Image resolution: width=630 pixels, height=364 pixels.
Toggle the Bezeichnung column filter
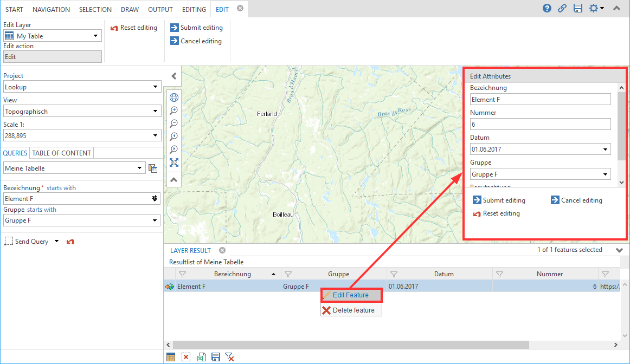pos(183,274)
